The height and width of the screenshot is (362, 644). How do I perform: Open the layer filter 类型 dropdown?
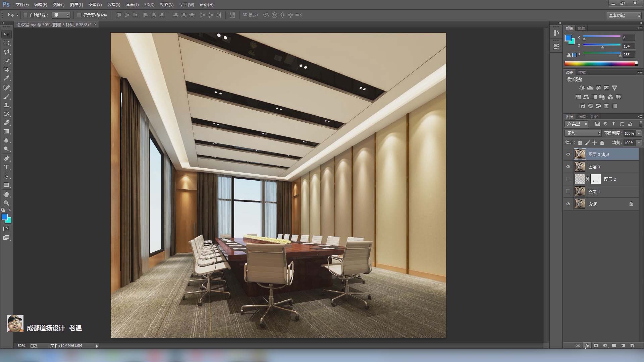click(577, 124)
